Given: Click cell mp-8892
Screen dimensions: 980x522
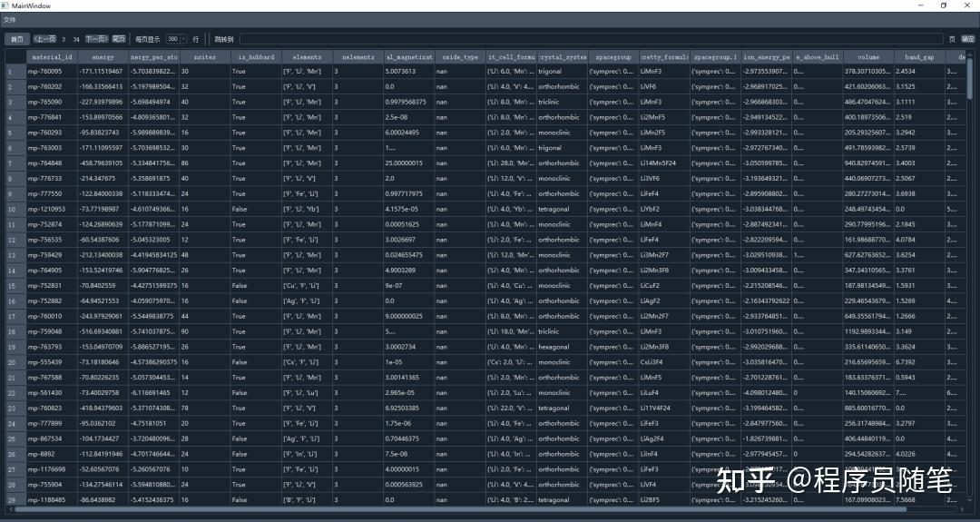Looking at the screenshot, I should 52,455.
